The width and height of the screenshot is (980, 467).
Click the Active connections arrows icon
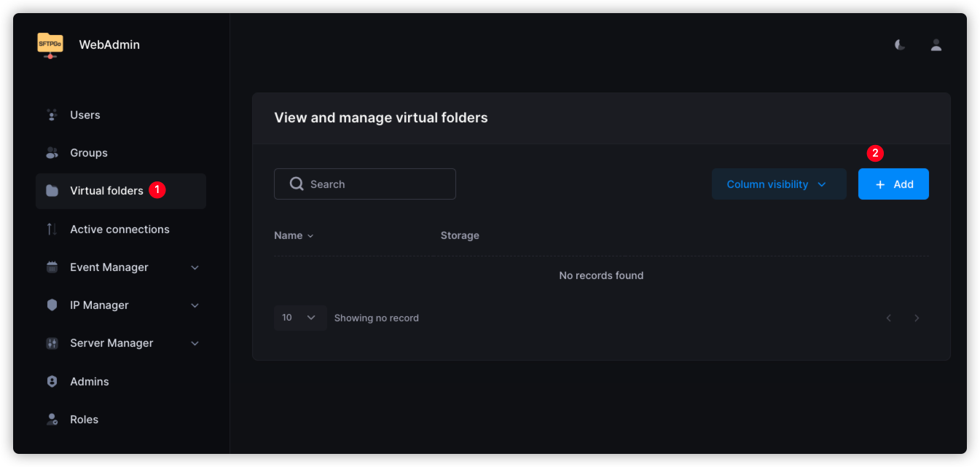[52, 229]
